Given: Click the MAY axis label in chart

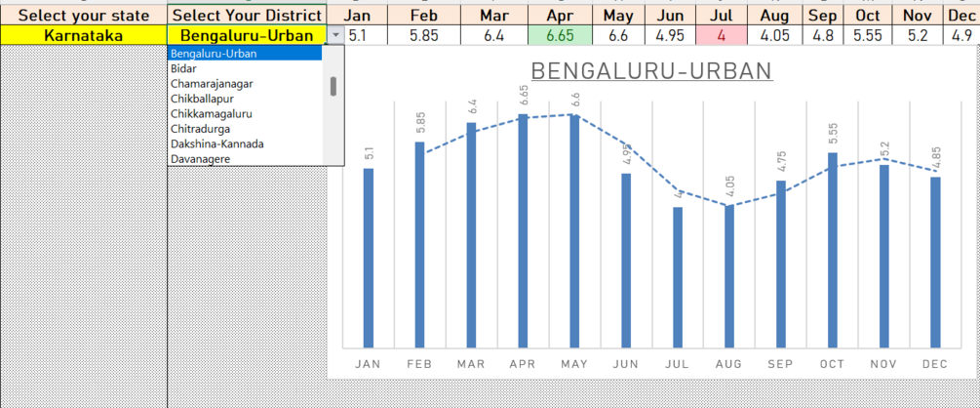Looking at the screenshot, I should [574, 364].
